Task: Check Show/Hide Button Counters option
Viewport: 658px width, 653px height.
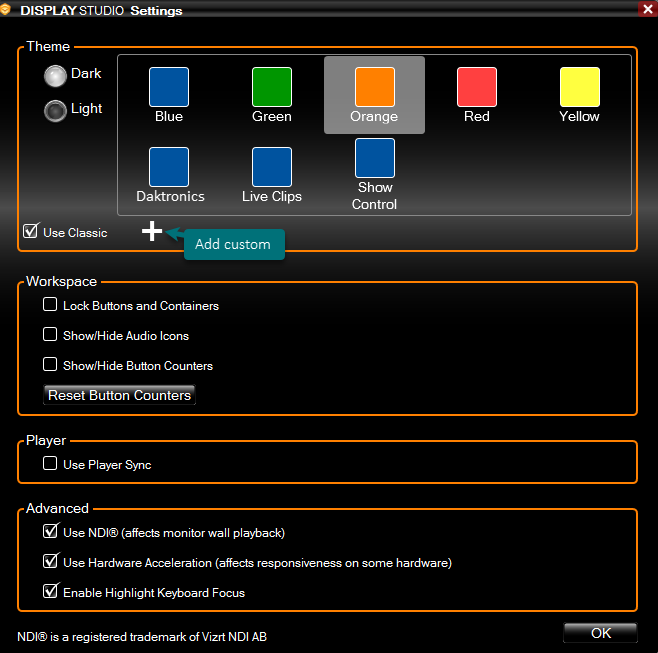Action: [x=50, y=365]
